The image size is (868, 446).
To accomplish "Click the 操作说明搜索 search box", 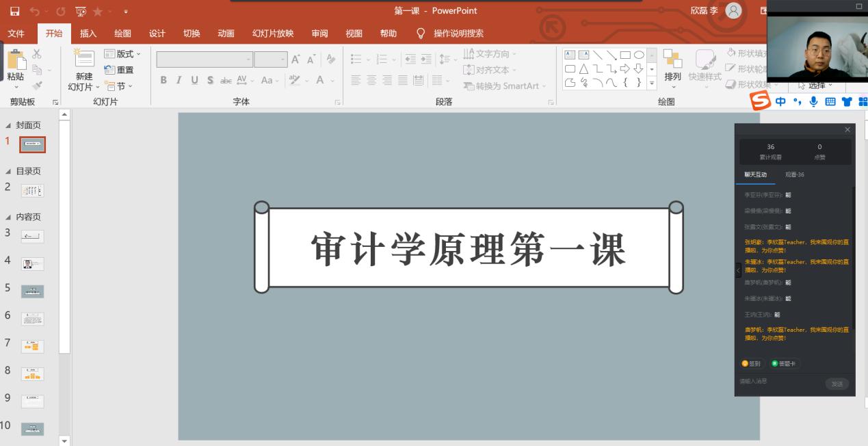I will pyautogui.click(x=458, y=34).
